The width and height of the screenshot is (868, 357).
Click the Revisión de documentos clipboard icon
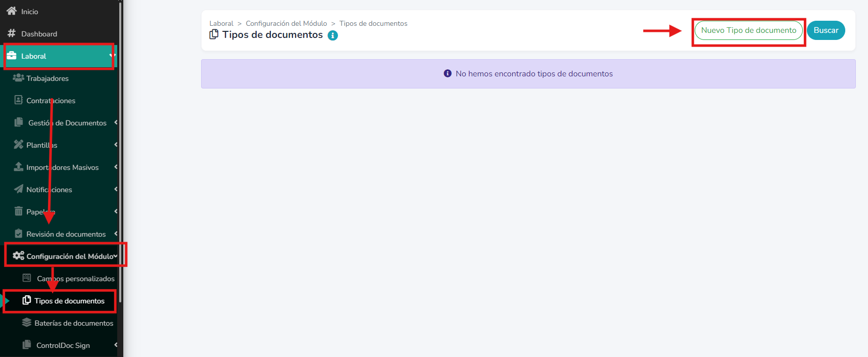[x=19, y=234]
